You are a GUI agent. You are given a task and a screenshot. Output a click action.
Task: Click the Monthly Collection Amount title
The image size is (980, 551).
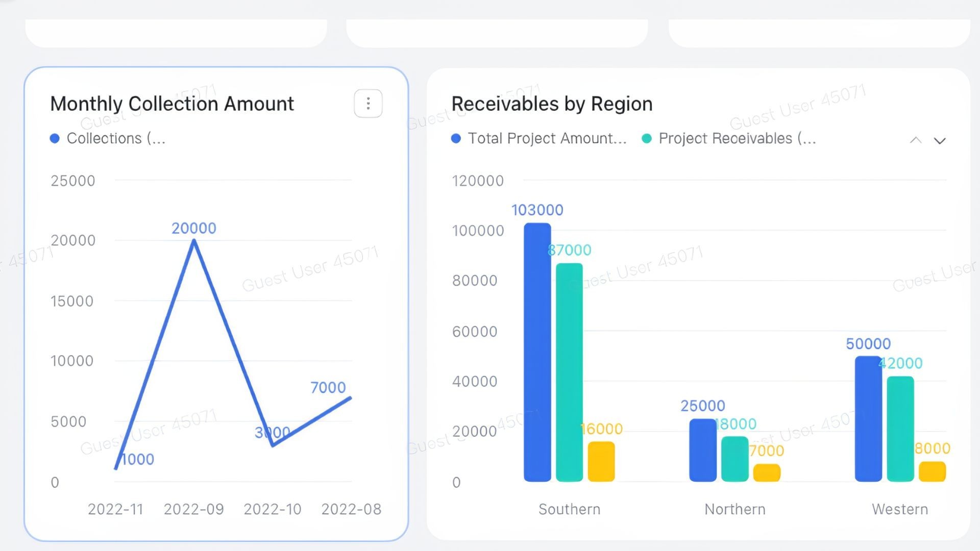tap(172, 104)
